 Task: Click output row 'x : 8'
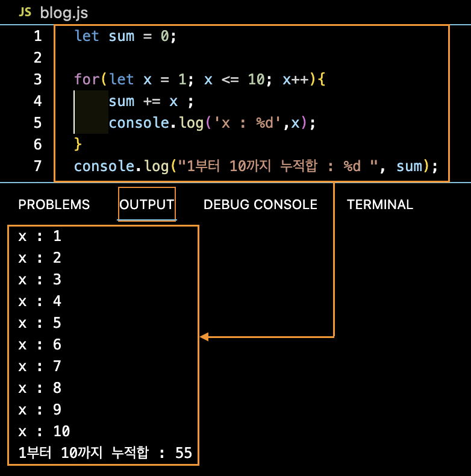pos(40,388)
